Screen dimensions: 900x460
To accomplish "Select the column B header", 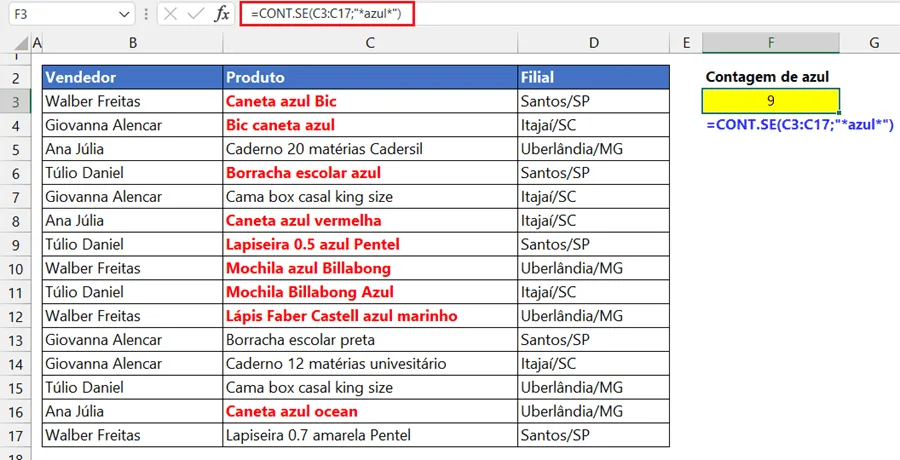I will pyautogui.click(x=133, y=42).
